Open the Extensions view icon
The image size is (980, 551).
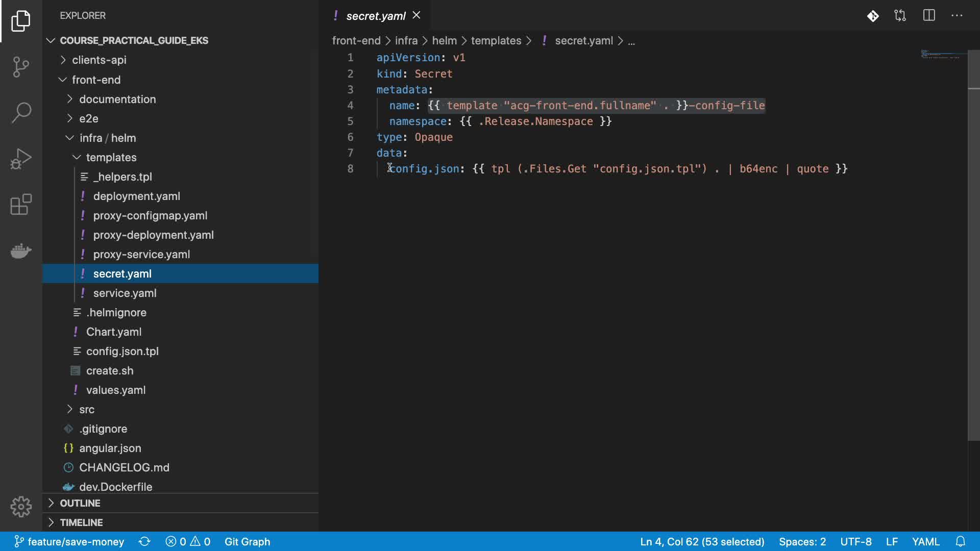coord(21,205)
